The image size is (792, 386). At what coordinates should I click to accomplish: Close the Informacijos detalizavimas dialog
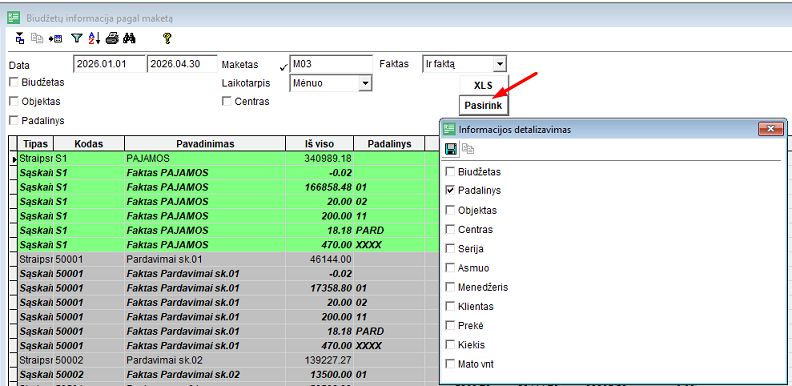point(771,129)
